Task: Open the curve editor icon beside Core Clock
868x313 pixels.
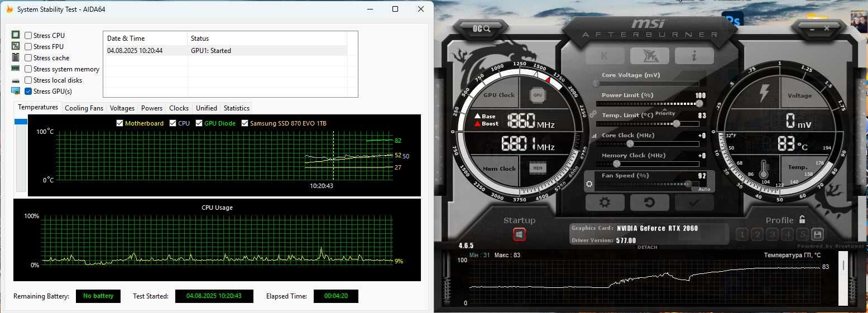Action: (x=593, y=136)
